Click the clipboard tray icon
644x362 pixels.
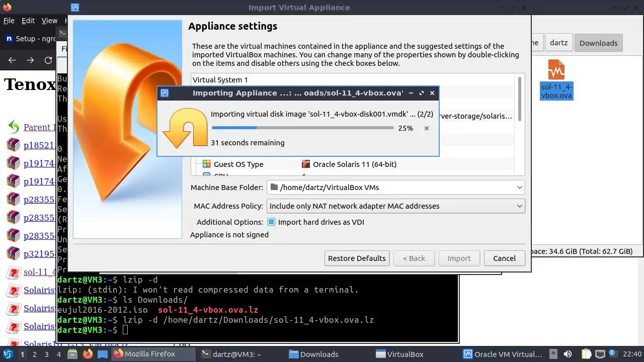coord(587,354)
